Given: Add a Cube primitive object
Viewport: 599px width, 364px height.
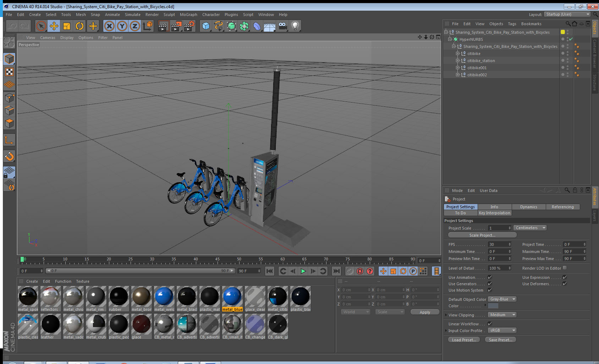Looking at the screenshot, I should click(206, 26).
